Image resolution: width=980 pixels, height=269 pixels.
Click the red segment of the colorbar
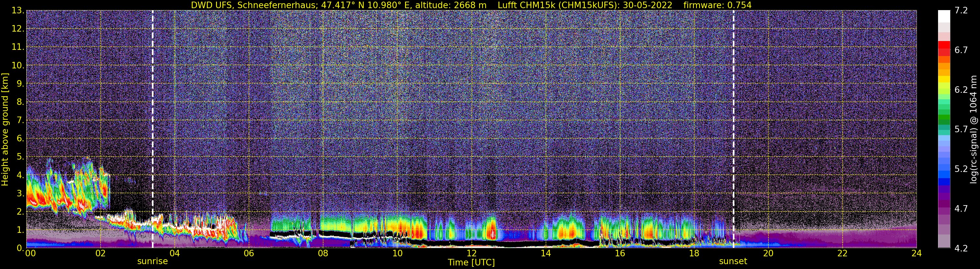pyautogui.click(x=944, y=45)
